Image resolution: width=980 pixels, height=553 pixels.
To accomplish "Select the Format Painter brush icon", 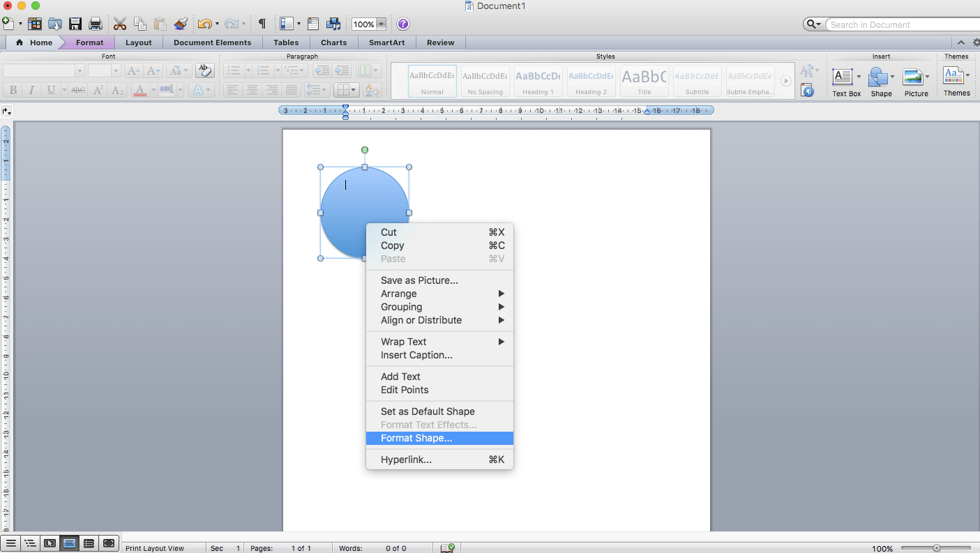I will [x=181, y=24].
